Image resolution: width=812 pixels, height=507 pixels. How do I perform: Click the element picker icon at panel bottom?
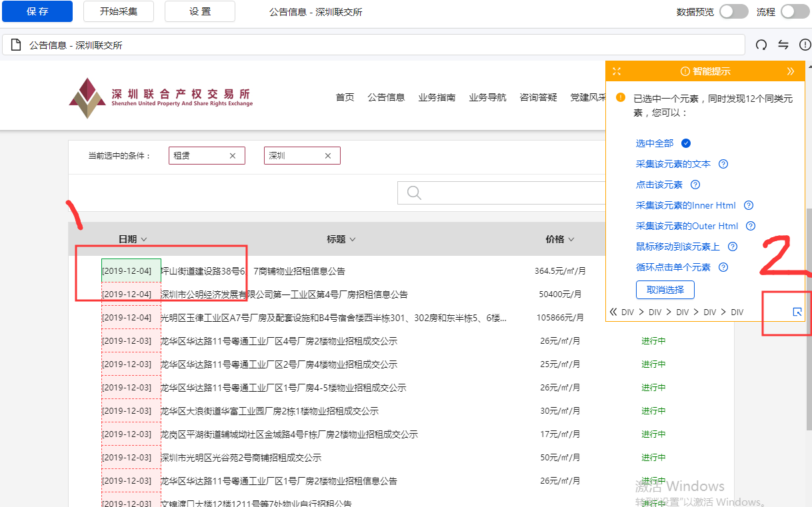coord(797,312)
